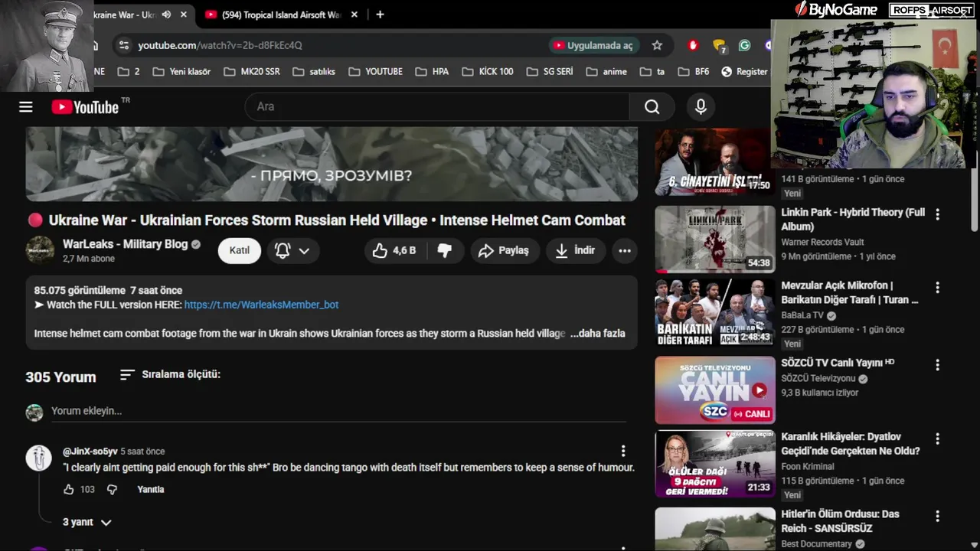980x551 pixels.
Task: Open the YouTube hamburger guide menu
Action: (x=26, y=107)
